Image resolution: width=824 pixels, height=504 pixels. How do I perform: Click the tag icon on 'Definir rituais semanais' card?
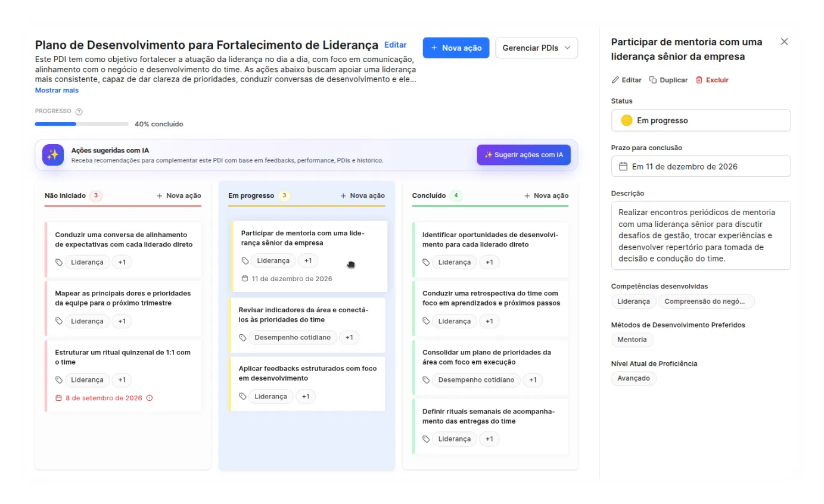[426, 439]
